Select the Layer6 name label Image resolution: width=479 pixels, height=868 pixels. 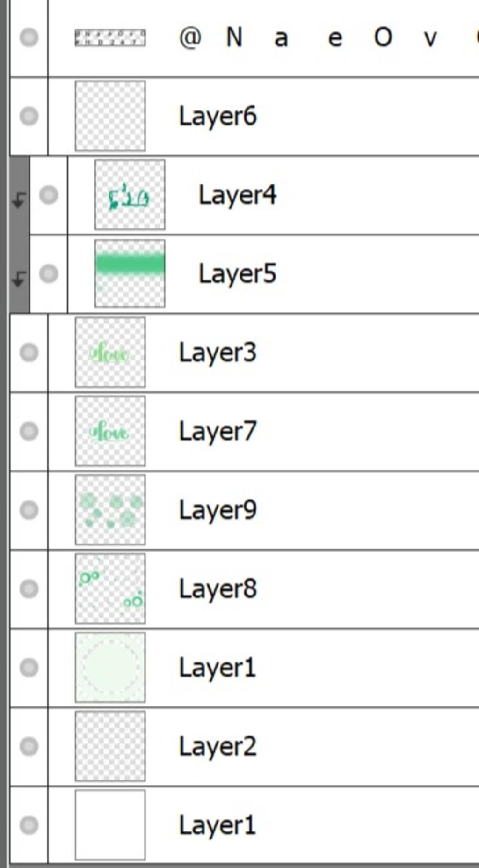tap(218, 116)
